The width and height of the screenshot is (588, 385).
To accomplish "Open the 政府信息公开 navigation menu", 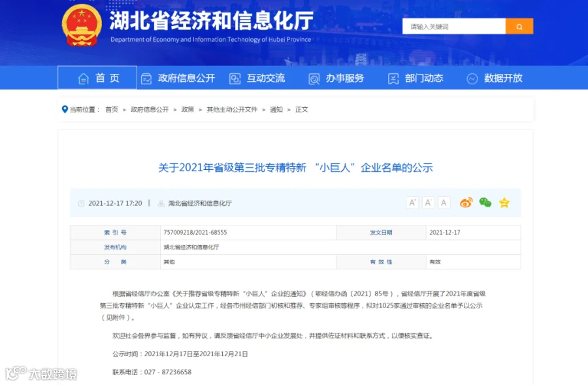I will (x=178, y=78).
